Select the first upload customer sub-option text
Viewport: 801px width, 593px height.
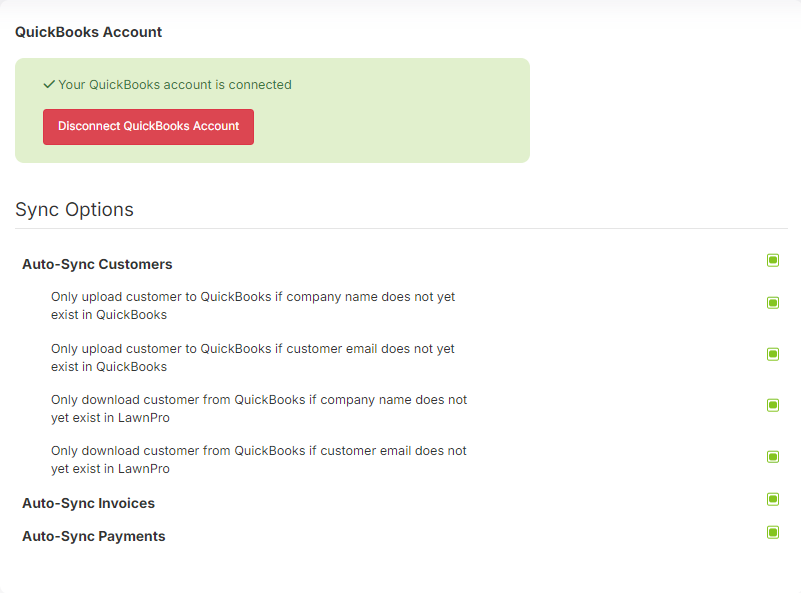pyautogui.click(x=253, y=305)
